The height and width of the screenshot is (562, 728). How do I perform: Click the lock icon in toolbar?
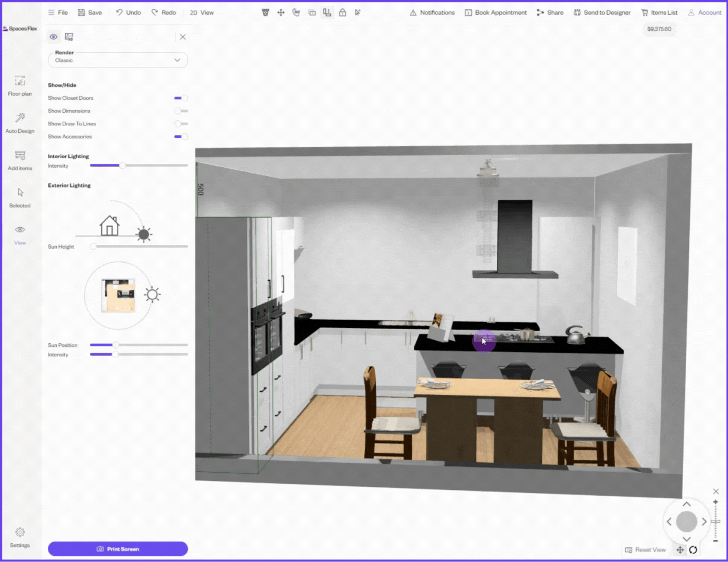(x=342, y=12)
